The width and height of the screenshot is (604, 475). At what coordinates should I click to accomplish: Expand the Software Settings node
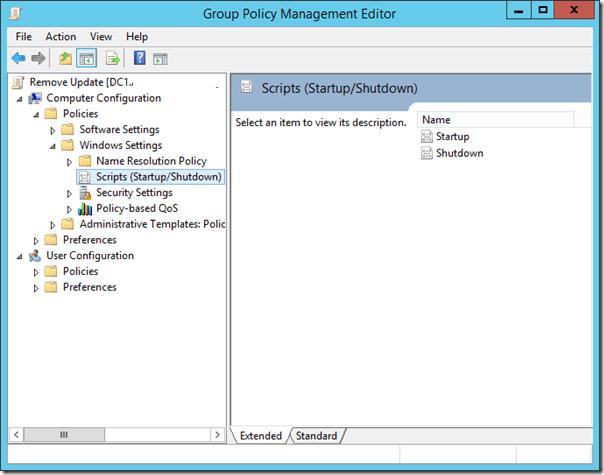53,130
